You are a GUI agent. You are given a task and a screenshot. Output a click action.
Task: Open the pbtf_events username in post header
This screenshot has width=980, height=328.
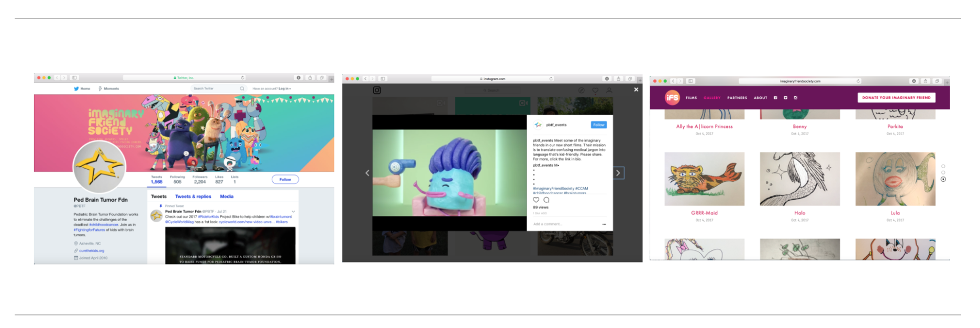(x=556, y=125)
